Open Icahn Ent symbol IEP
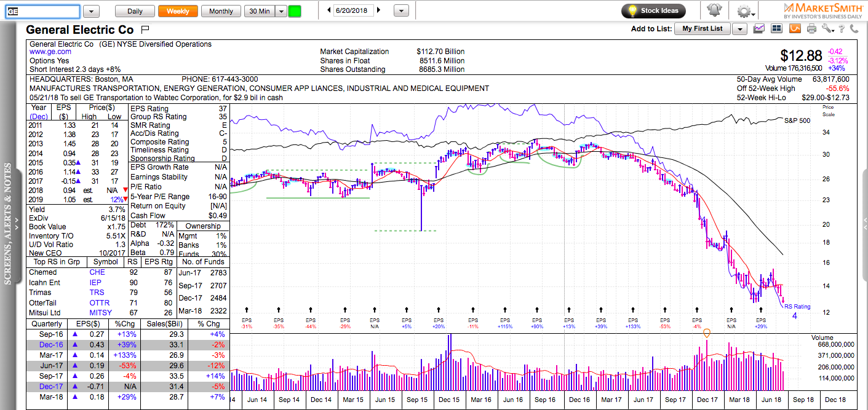868x410 pixels. 95,283
